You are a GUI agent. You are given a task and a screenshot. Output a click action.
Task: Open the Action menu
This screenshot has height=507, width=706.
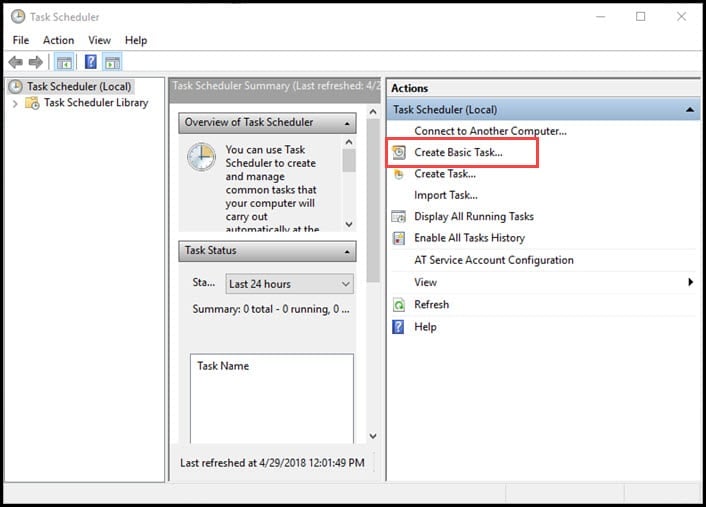[x=59, y=41]
